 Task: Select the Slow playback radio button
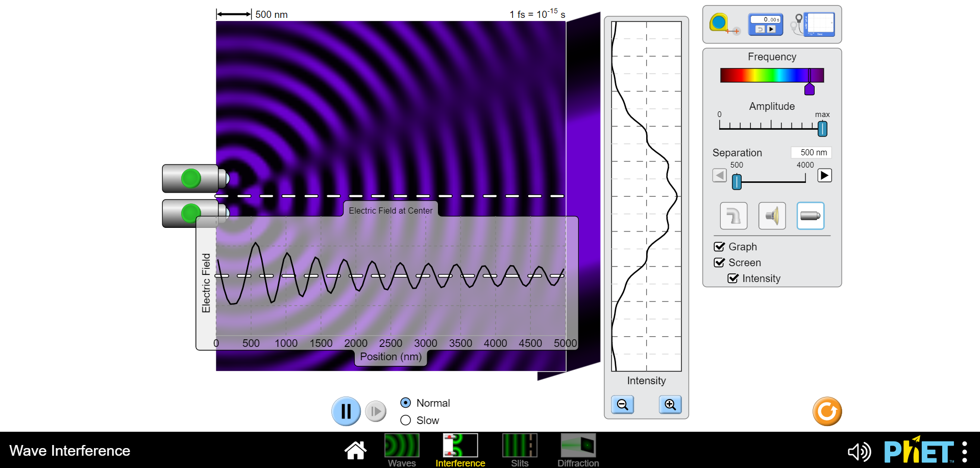tap(406, 420)
